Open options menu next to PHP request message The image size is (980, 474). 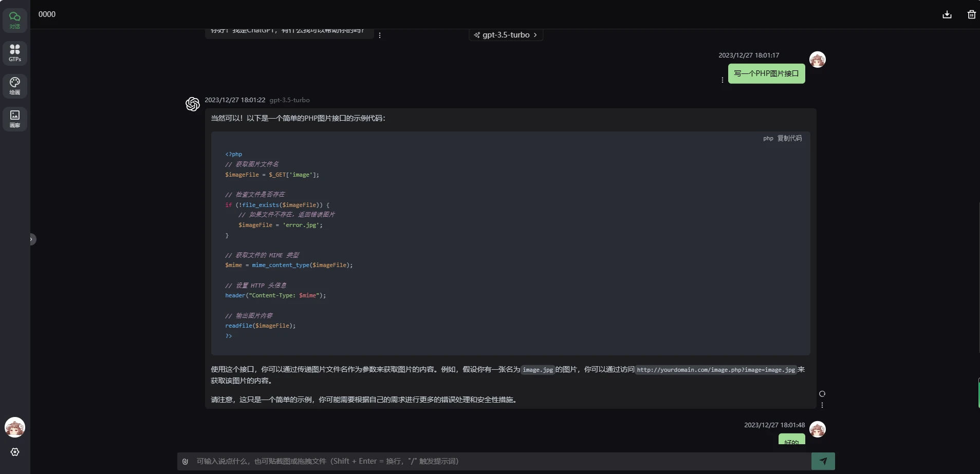click(x=723, y=80)
